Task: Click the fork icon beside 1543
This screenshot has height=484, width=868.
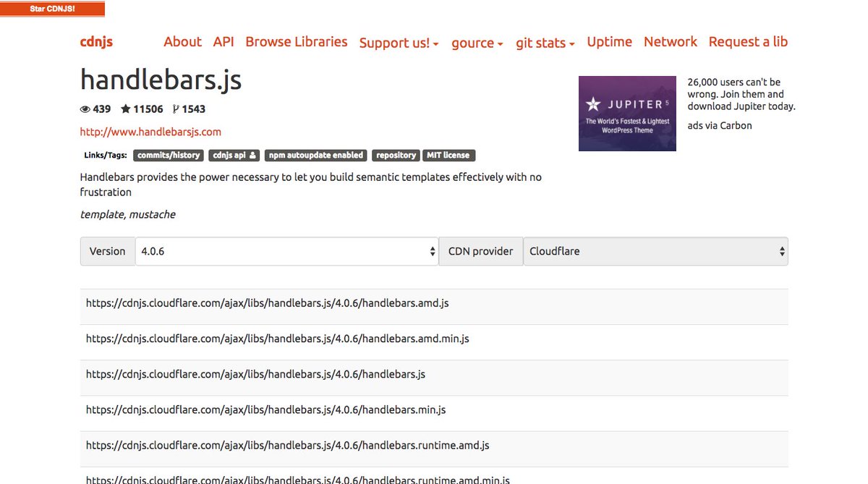Action: [x=176, y=109]
